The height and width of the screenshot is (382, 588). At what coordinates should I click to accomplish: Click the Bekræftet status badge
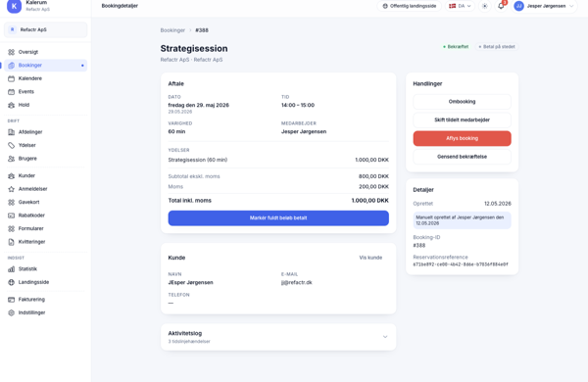[456, 47]
